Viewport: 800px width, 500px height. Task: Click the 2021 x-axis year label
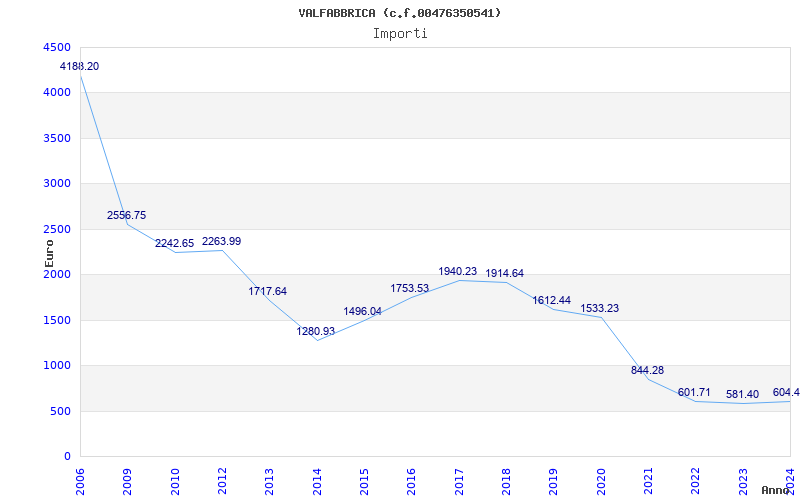[648, 482]
